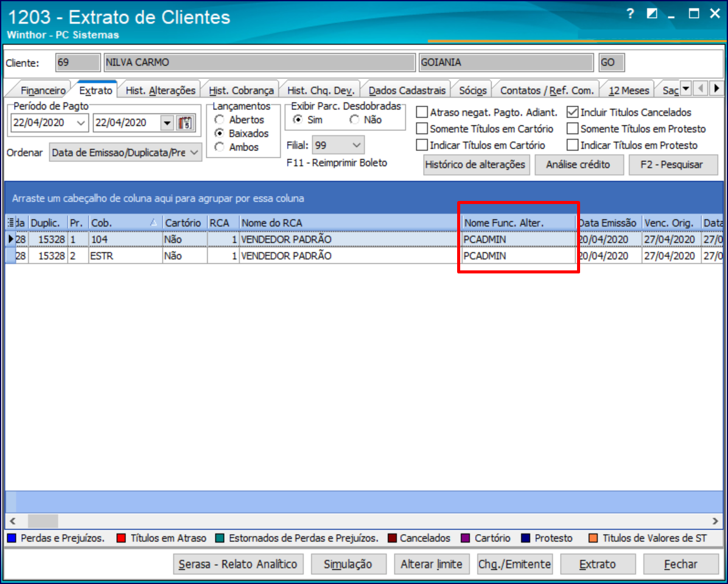This screenshot has height=584, width=728.
Task: Click the F2 - Pesquisar button
Action: click(673, 164)
